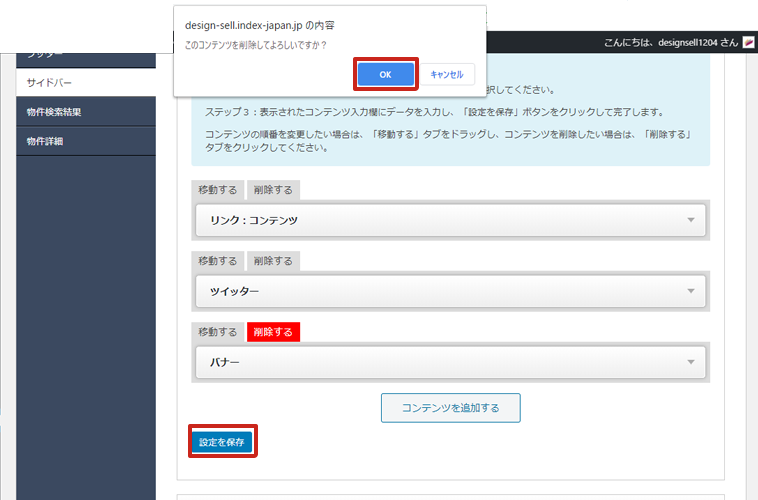Click the コンテンツを追加する button
758x500 pixels.
pyautogui.click(x=450, y=408)
